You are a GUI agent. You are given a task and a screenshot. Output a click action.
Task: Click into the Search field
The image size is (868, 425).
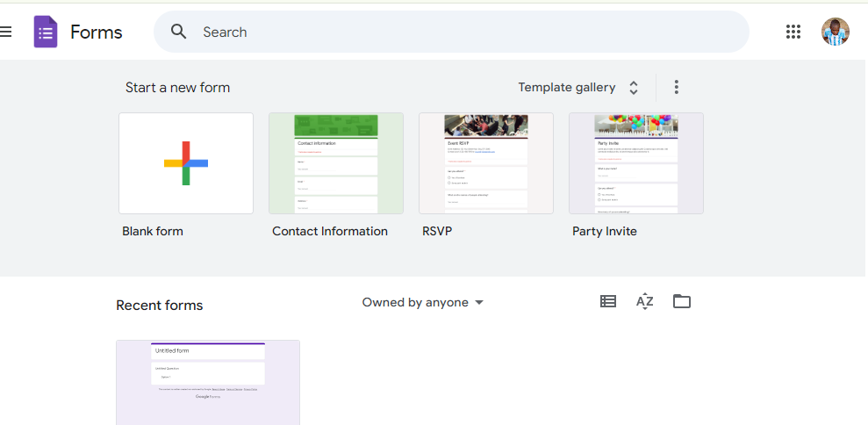pos(451,32)
